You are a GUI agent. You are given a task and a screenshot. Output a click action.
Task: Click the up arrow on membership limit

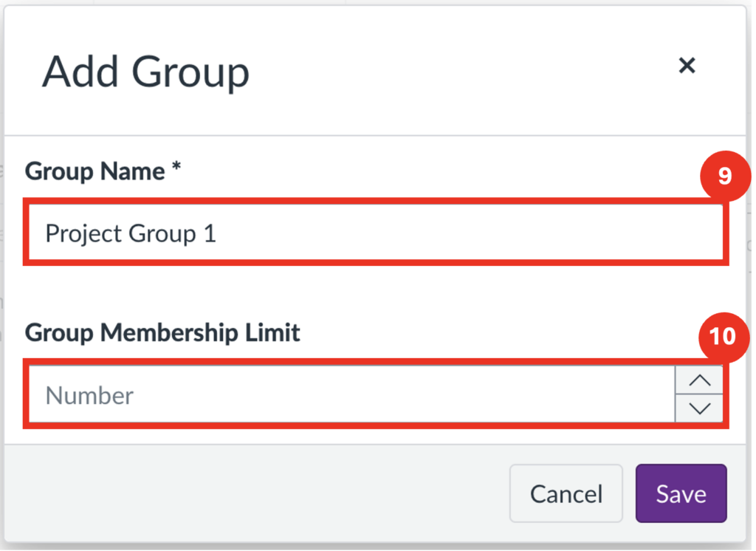[x=699, y=381]
